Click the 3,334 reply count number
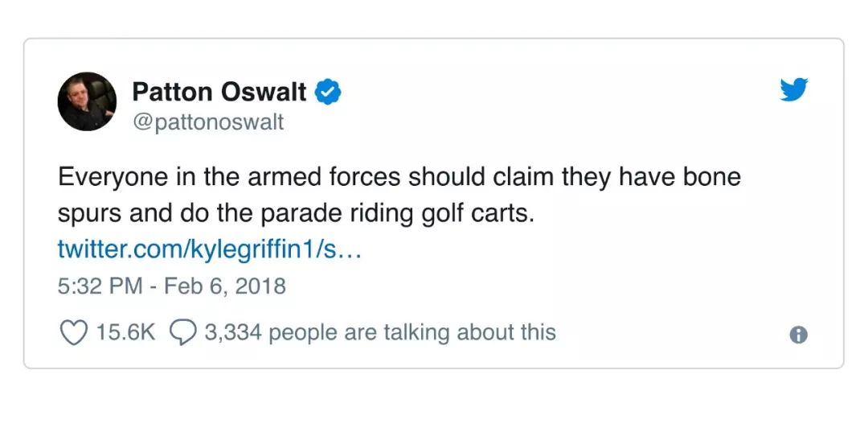 pos(233,332)
